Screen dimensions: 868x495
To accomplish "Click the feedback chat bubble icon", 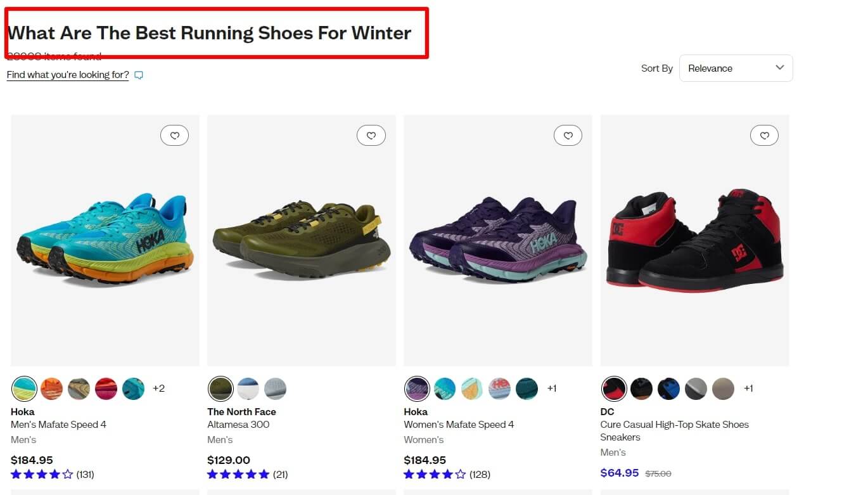I will 139,75.
